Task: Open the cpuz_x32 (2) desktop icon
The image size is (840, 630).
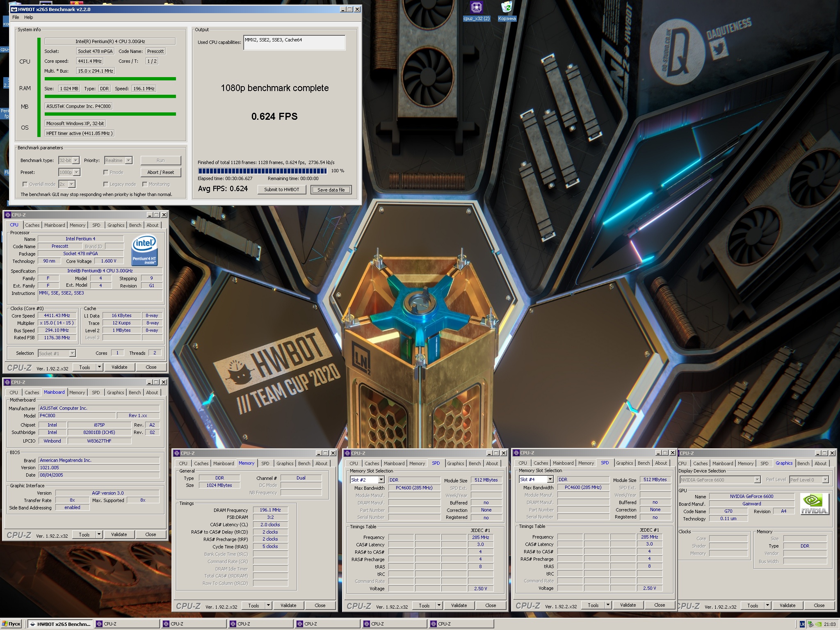Action: click(476, 11)
